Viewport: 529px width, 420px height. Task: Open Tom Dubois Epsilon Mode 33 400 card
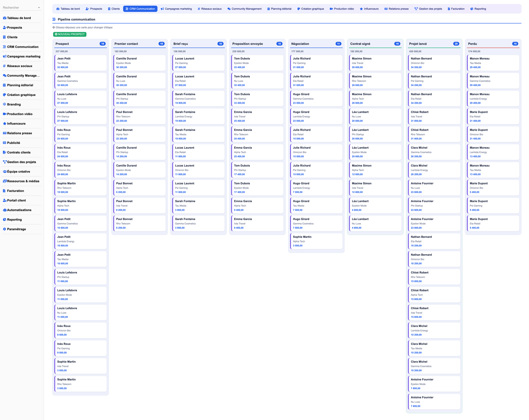pos(257,63)
